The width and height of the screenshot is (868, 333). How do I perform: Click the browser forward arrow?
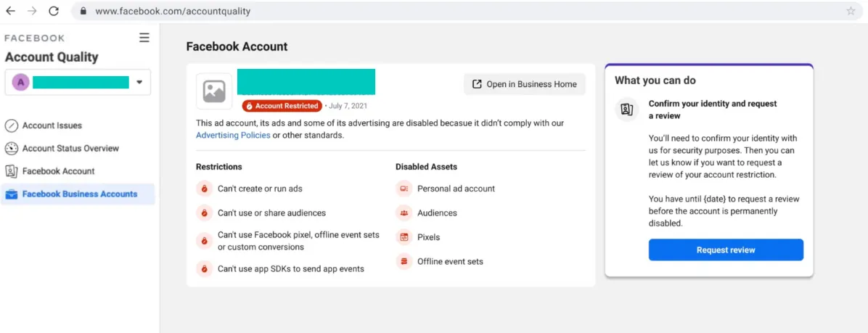pos(32,11)
